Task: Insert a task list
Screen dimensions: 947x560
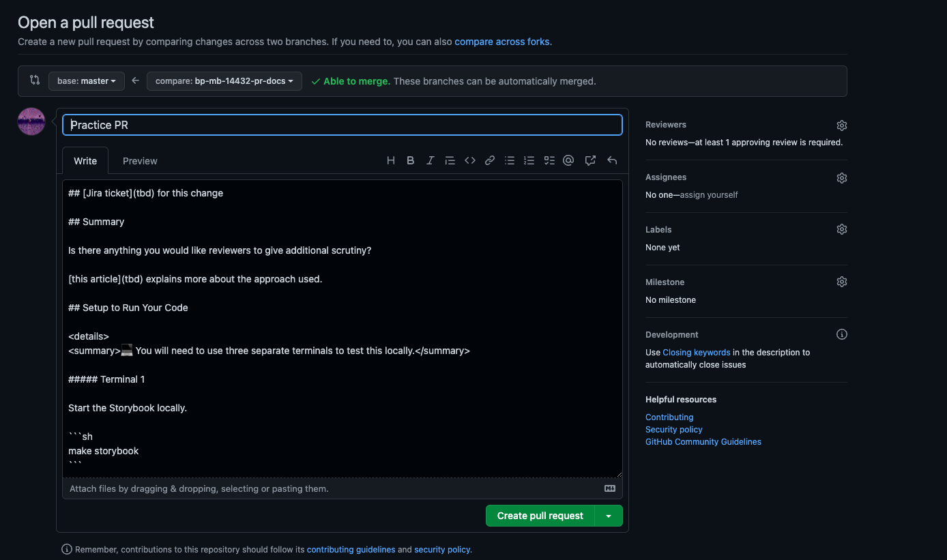Action: (549, 160)
